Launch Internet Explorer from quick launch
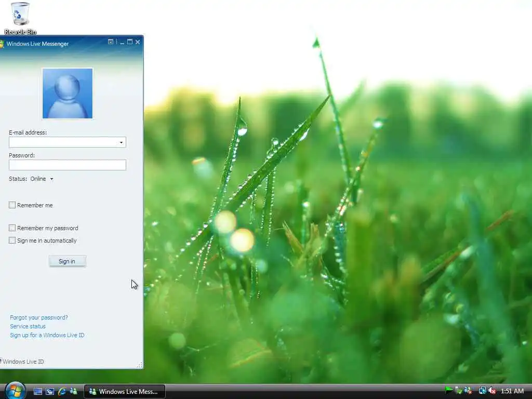The image size is (532, 399). [x=62, y=392]
